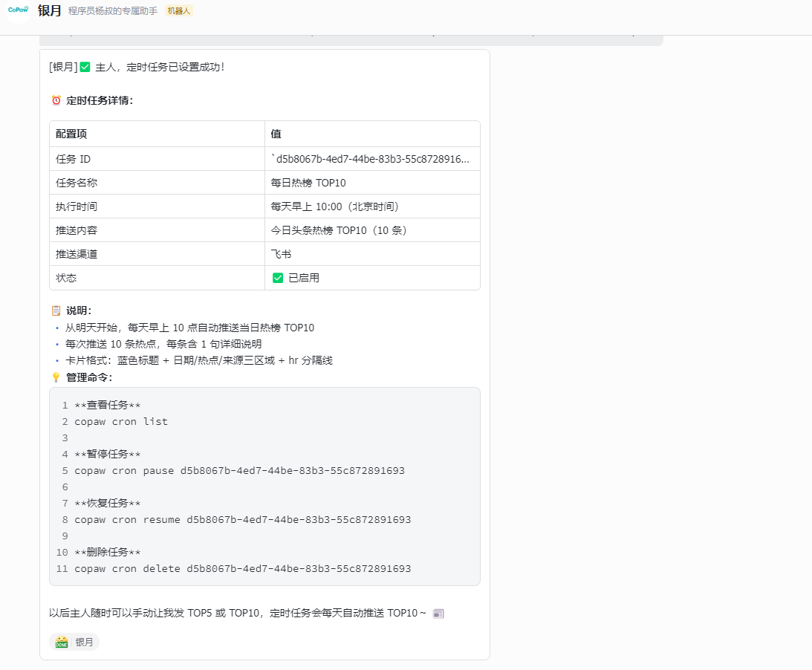Click the copaw cron delete command line

[243, 568]
